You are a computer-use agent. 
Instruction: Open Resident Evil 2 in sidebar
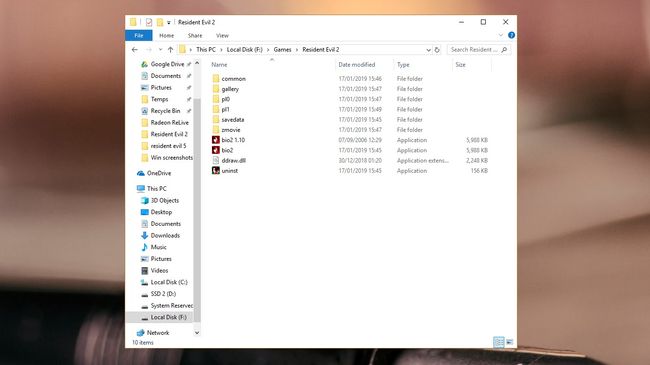169,134
